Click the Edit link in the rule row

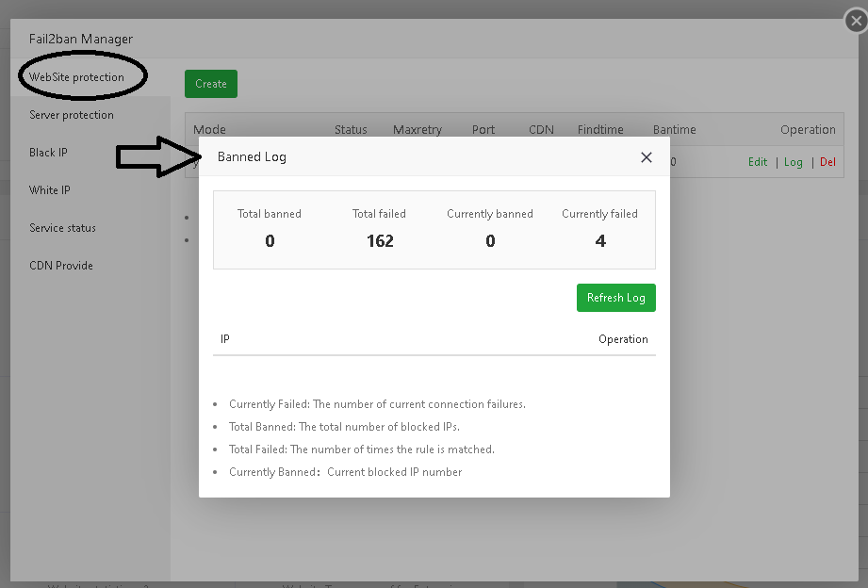pyautogui.click(x=758, y=162)
